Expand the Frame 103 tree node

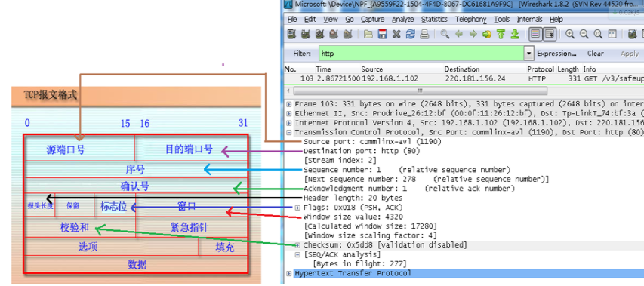(x=288, y=104)
